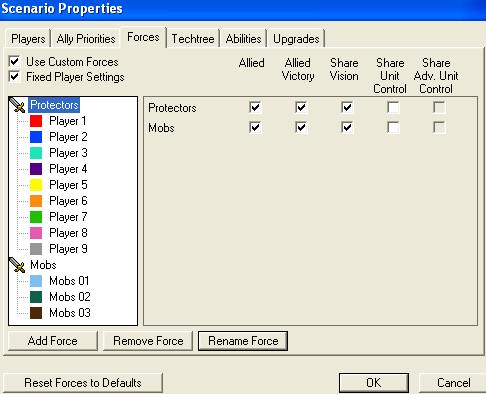Click the Remove Force button
The image size is (486, 394).
click(148, 341)
